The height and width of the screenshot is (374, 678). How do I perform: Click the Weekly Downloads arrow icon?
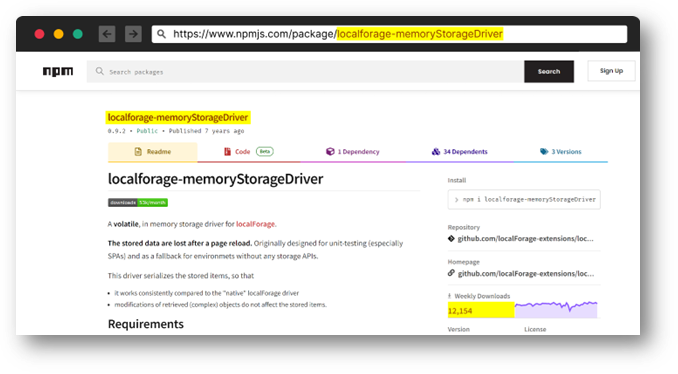tap(449, 296)
